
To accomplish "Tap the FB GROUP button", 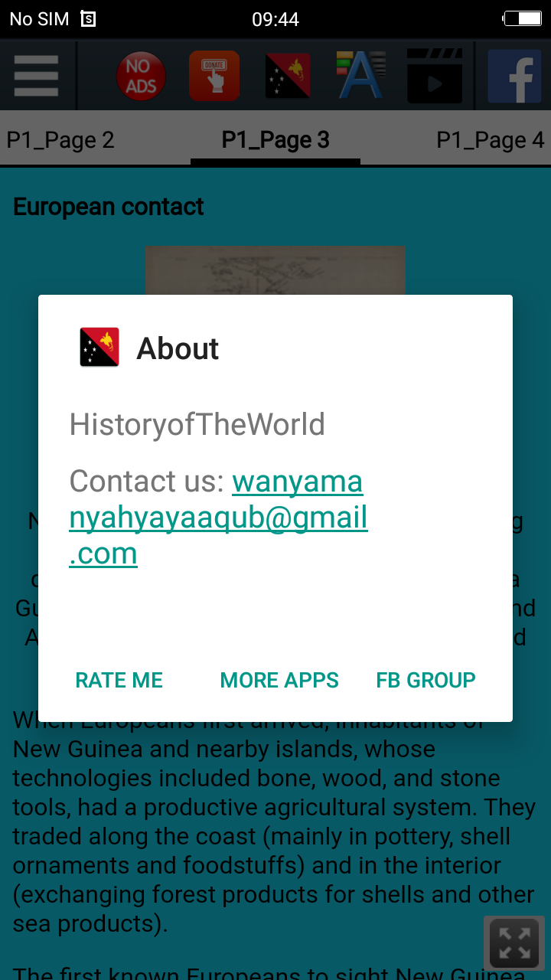I will (x=426, y=680).
